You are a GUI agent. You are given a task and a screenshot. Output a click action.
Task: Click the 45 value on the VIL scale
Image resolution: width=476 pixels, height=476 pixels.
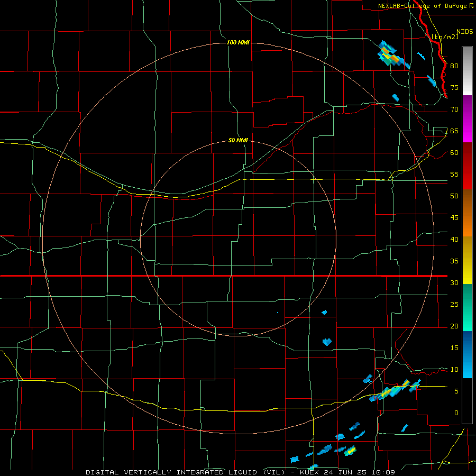coord(454,218)
